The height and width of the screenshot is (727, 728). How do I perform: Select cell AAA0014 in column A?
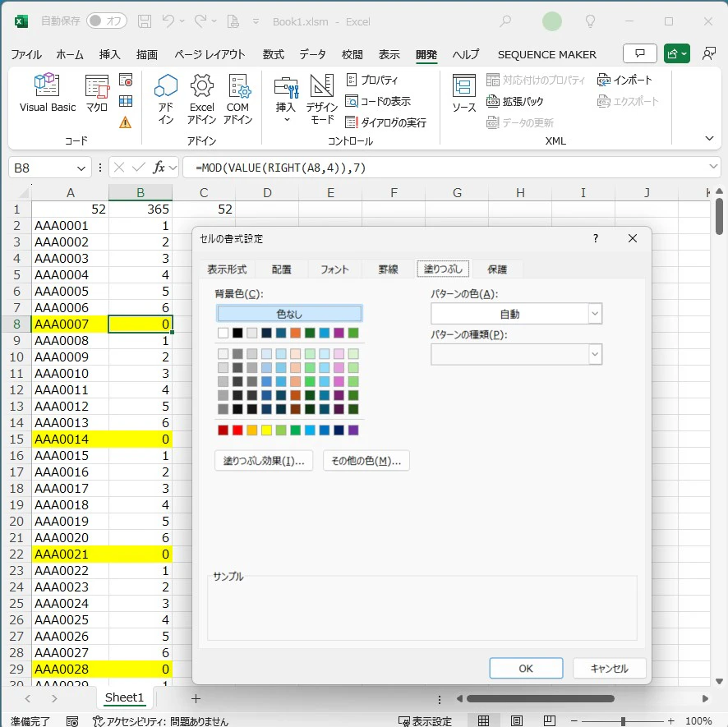70,439
